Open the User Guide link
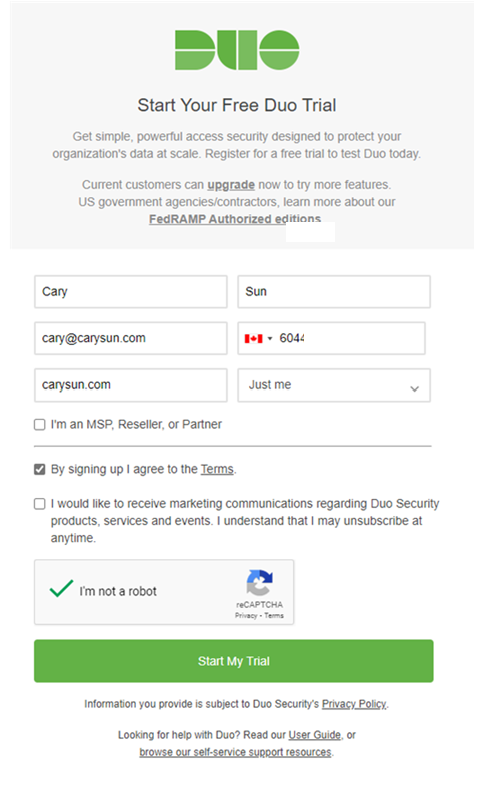479x785 pixels. pyautogui.click(x=314, y=735)
